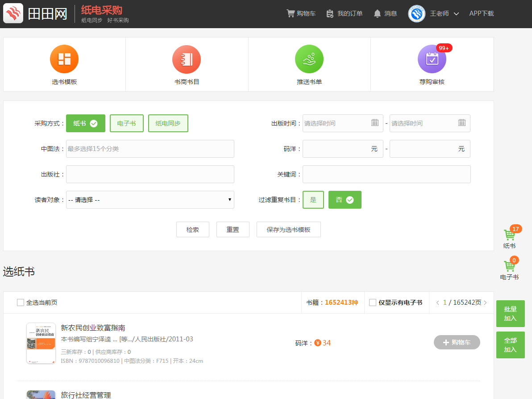
Task: Click the end 出版时间 date field
Action: pyautogui.click(x=430, y=123)
